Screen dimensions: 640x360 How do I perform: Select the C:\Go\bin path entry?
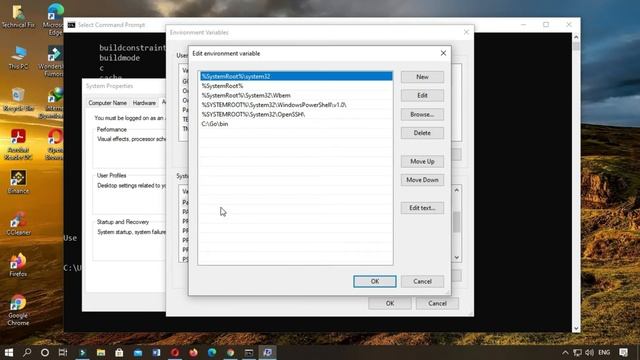[x=296, y=124]
